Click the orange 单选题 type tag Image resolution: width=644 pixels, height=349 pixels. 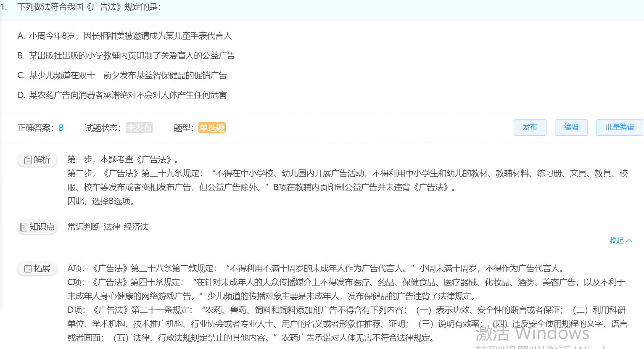(x=212, y=128)
